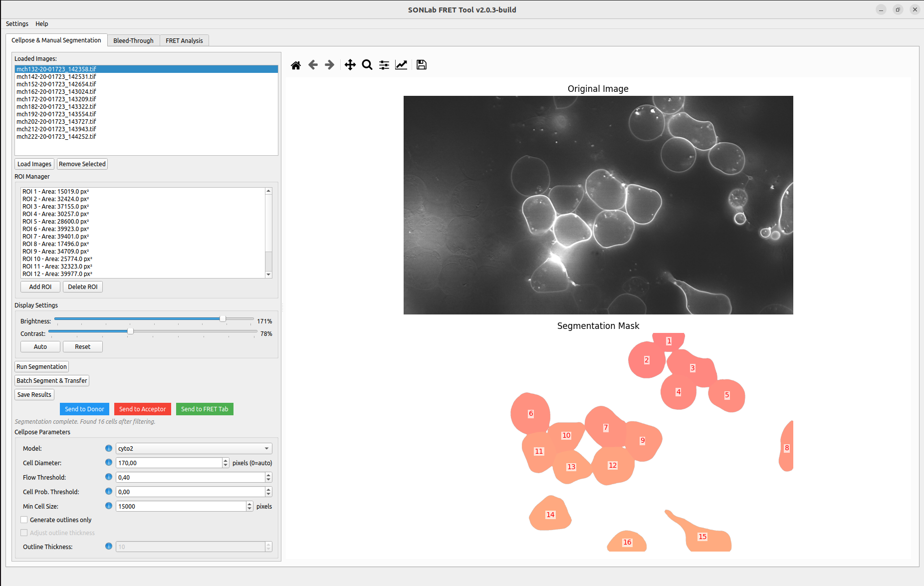Image resolution: width=924 pixels, height=586 pixels.
Task: Click the info icon next to Cell Diameter
Action: pyautogui.click(x=109, y=463)
